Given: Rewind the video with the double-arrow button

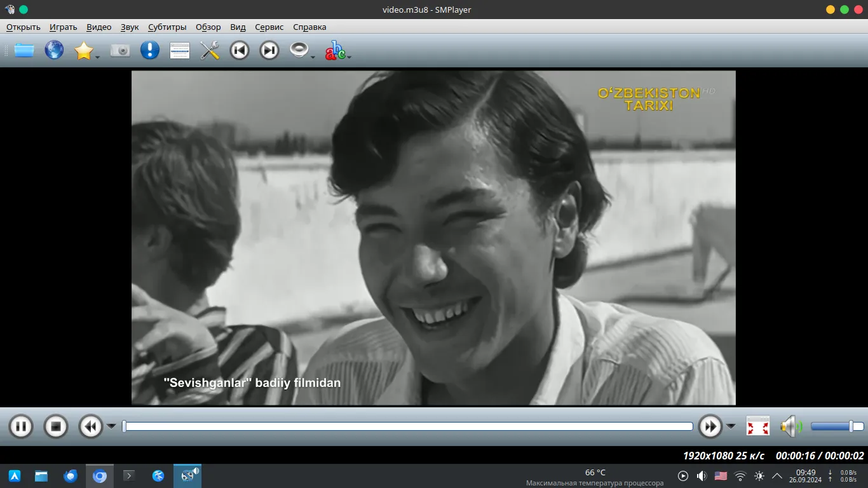Looking at the screenshot, I should point(91,426).
